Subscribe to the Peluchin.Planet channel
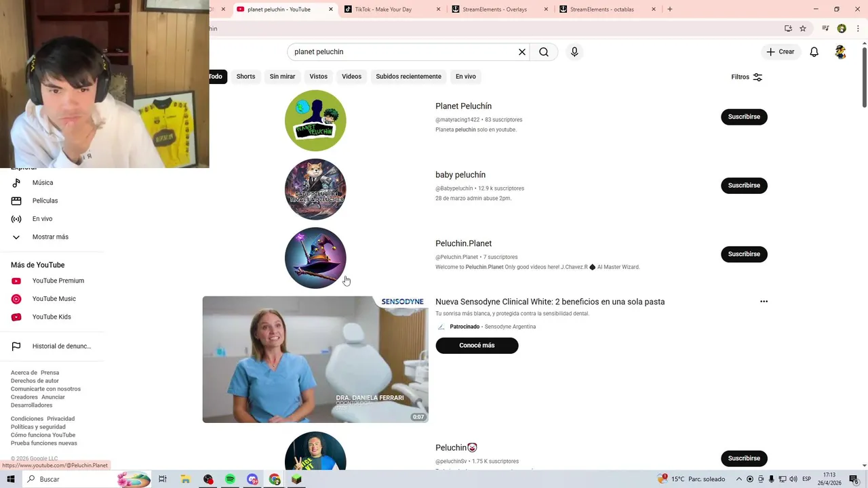 coord(744,254)
